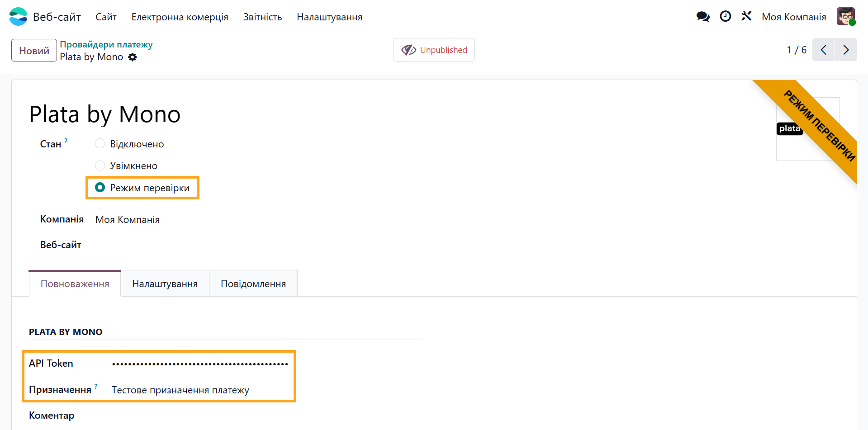Click the Компанія field value Моя Компанія
The image size is (868, 430).
(x=128, y=219)
